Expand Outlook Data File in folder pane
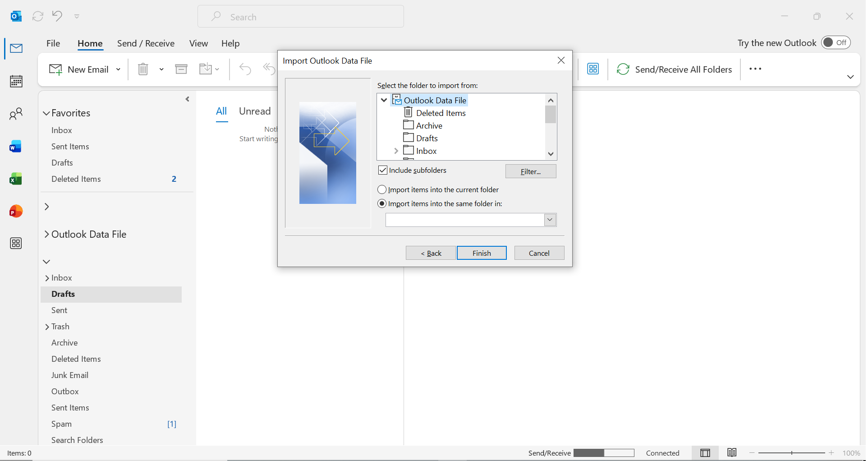Screen dimensions: 868x461 click(46, 234)
